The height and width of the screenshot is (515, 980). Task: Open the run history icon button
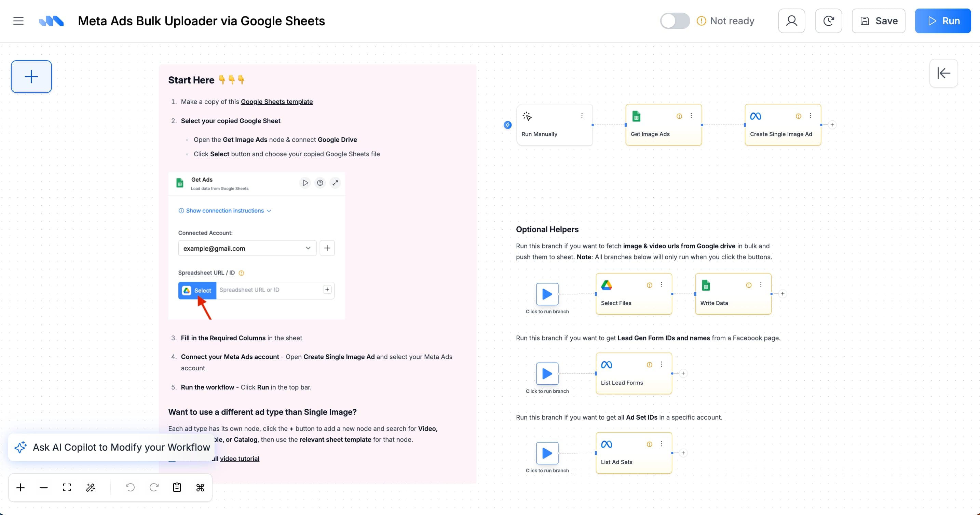coord(829,21)
